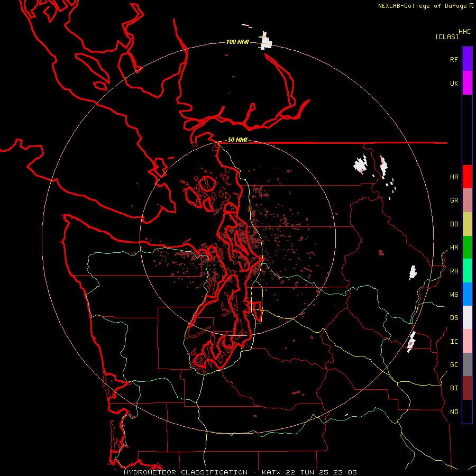Screen dimensions: 476x476
Task: Click the 50 NMI range ring label
Action: [237, 140]
